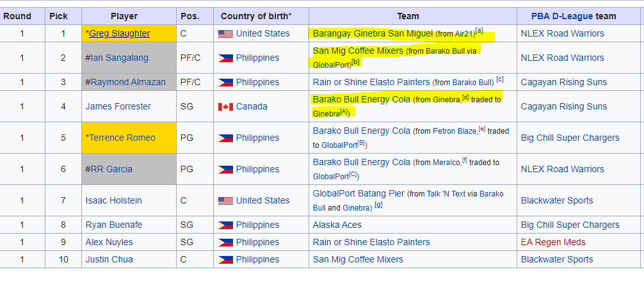Open the Barangay Ginebra San Miguel link

pyautogui.click(x=373, y=34)
